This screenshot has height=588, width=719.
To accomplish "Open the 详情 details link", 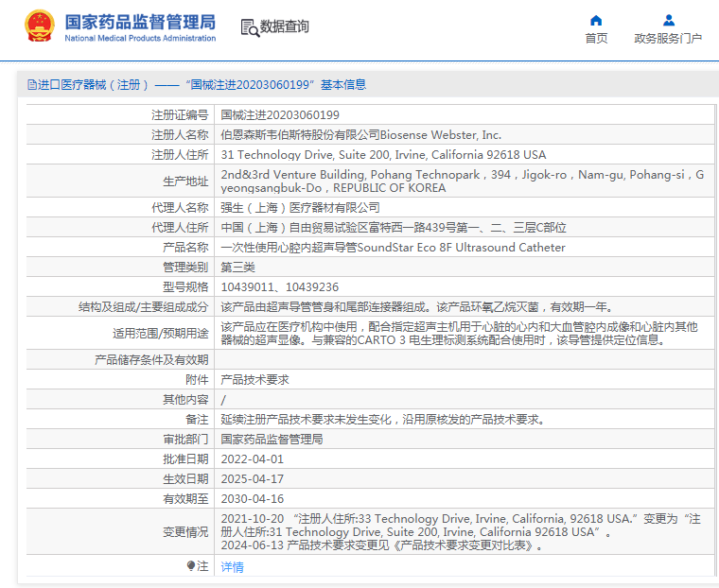I will click(x=232, y=567).
